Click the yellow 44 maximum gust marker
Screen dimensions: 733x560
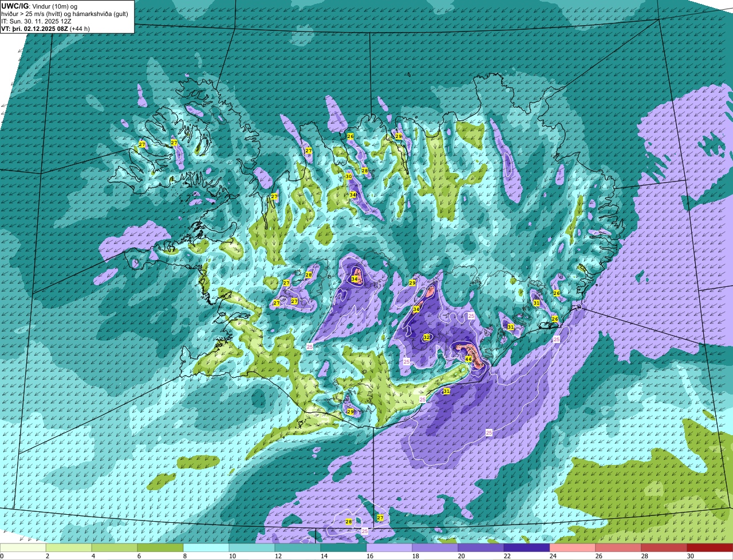[468, 359]
